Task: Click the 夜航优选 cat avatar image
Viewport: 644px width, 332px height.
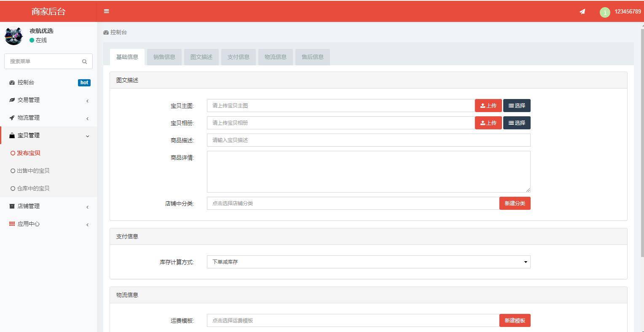Action: 13,36
